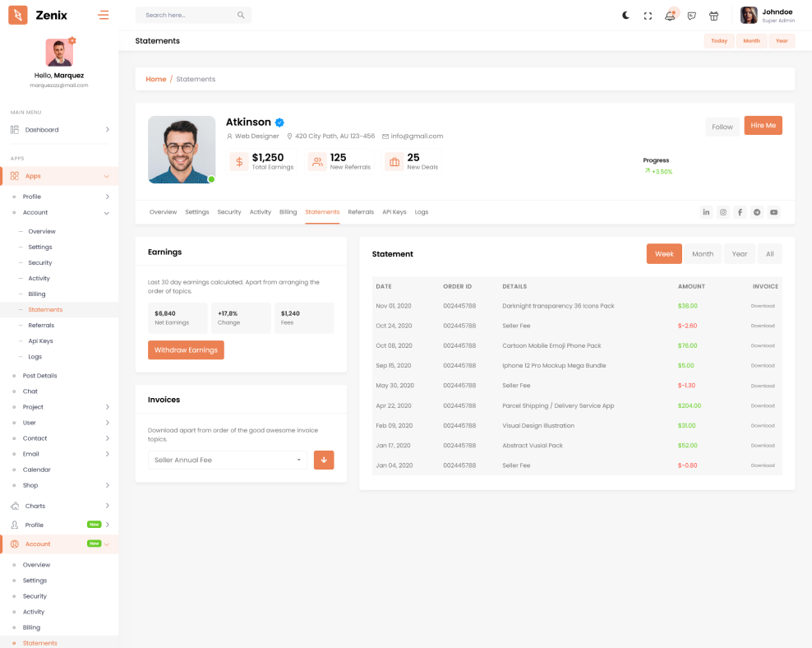Open Atkinson's Instagram icon
The width and height of the screenshot is (812, 648).
coord(723,212)
